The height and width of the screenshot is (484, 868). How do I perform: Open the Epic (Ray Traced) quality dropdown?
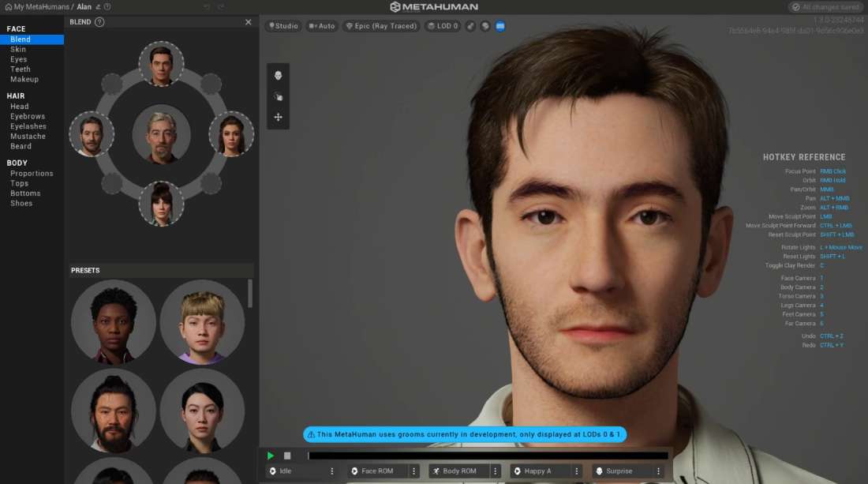[381, 26]
